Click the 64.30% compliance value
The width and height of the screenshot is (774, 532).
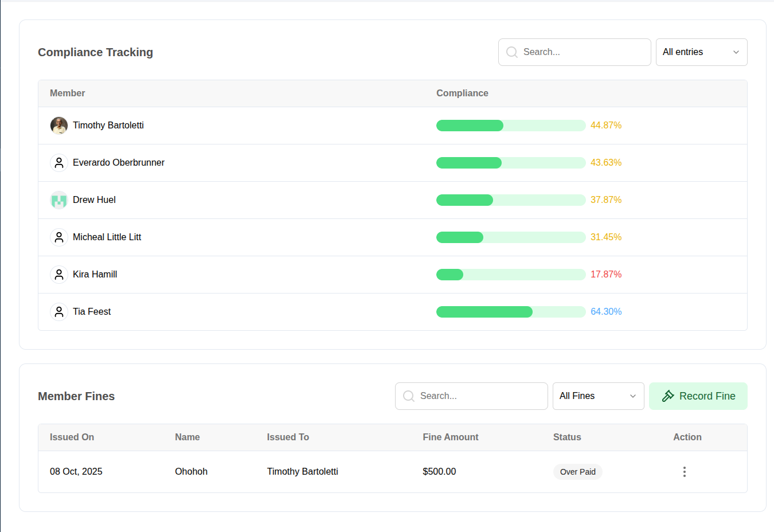[x=606, y=312]
